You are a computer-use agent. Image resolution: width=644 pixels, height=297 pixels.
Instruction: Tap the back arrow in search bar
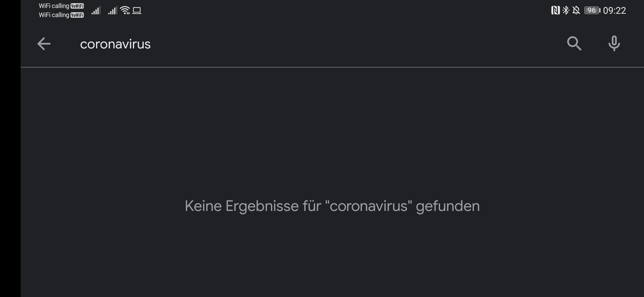44,44
